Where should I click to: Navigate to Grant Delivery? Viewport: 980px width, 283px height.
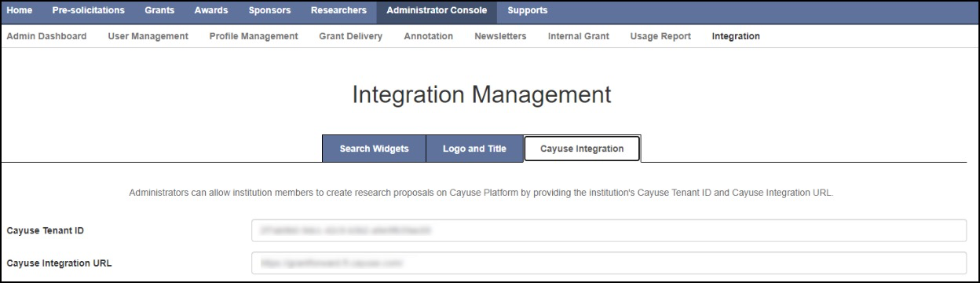click(350, 36)
